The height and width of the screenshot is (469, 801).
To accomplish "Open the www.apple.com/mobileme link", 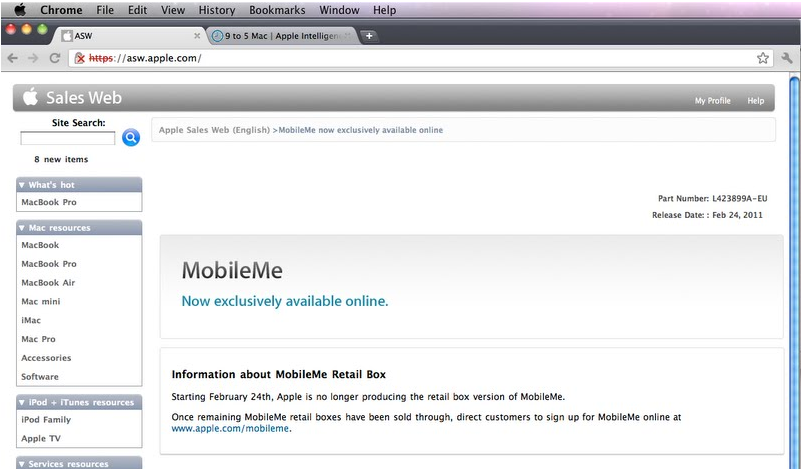I will tap(230, 429).
